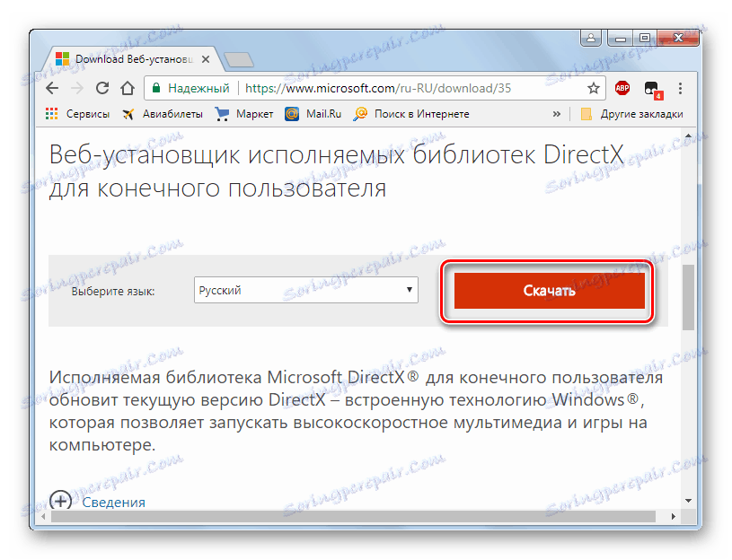Click the vertical scrollbar thumb

point(688,297)
